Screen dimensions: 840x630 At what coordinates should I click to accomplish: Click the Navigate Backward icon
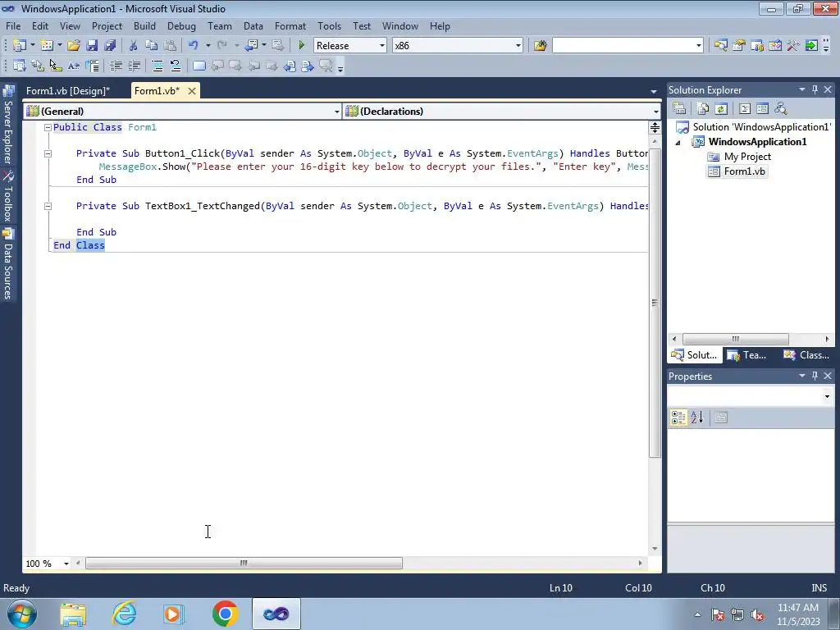tap(251, 46)
